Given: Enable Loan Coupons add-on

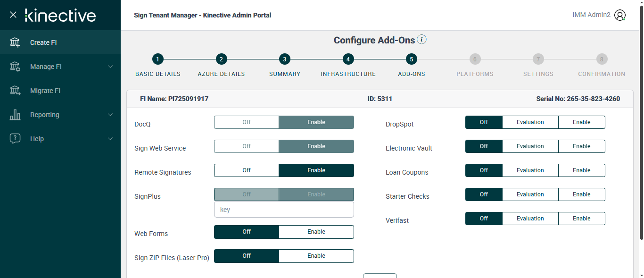Looking at the screenshot, I should click(x=582, y=170).
